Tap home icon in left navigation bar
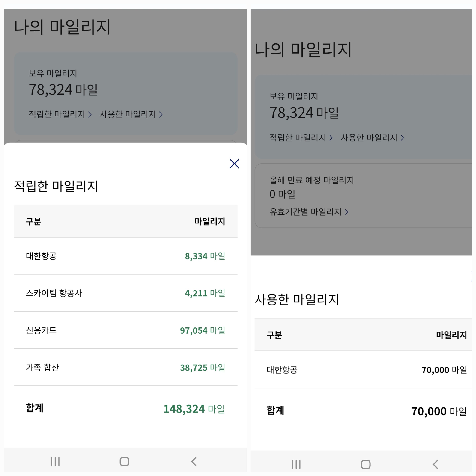Viewport: 476px width, 476px height. (x=124, y=461)
